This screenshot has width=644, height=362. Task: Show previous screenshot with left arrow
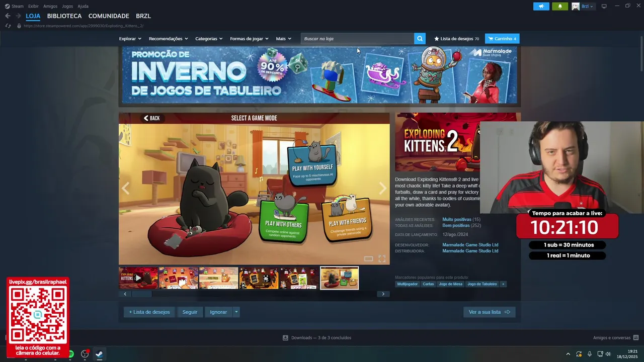(x=126, y=189)
